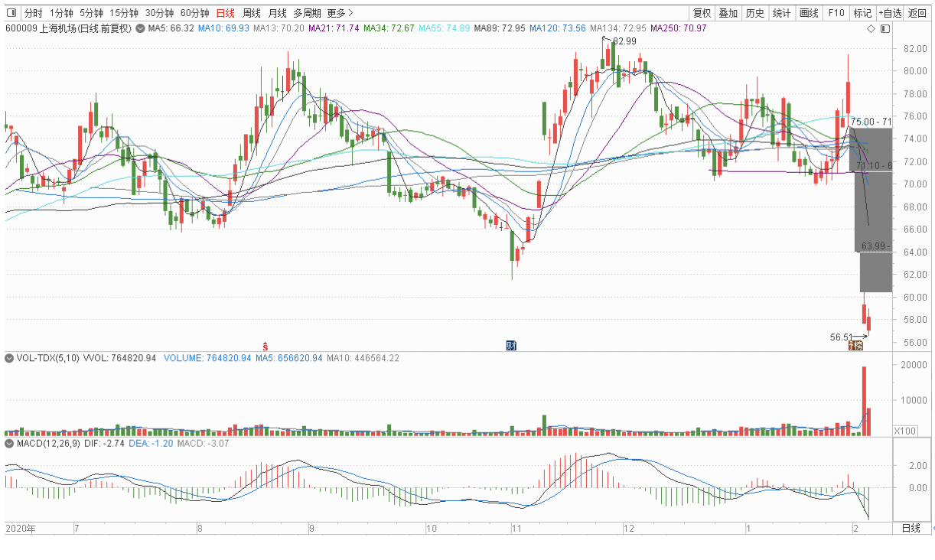Open the 画线 drawing tools

[809, 13]
